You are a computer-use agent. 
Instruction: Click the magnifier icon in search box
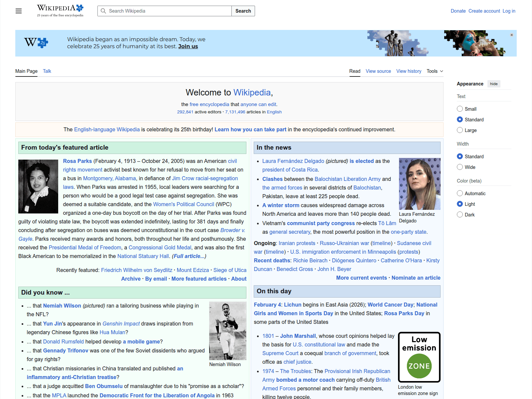(x=103, y=11)
